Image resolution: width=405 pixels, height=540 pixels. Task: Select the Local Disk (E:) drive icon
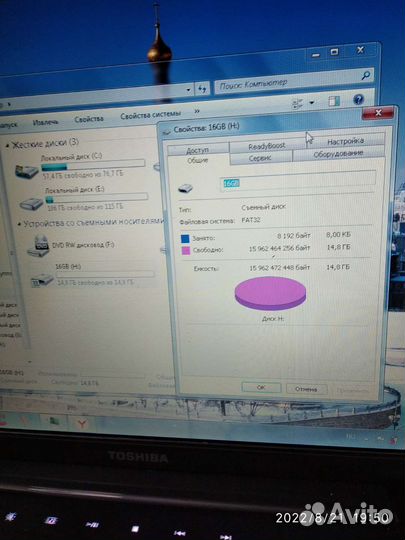31,204
